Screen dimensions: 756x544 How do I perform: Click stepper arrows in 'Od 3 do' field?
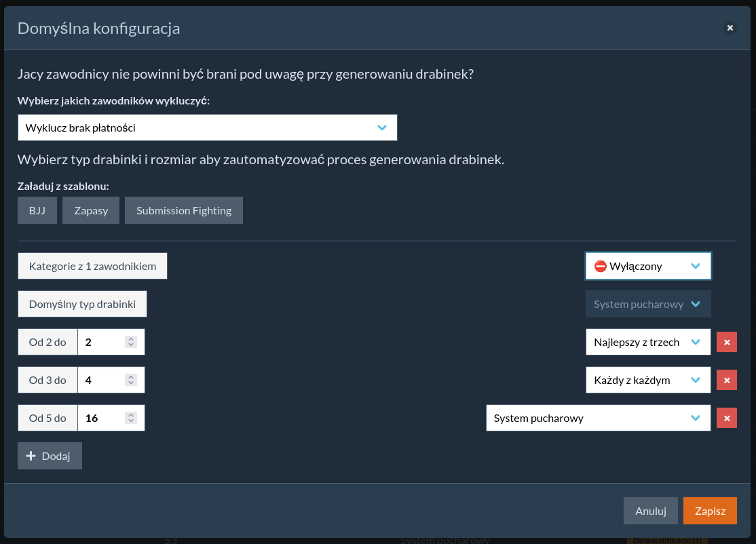click(x=131, y=381)
